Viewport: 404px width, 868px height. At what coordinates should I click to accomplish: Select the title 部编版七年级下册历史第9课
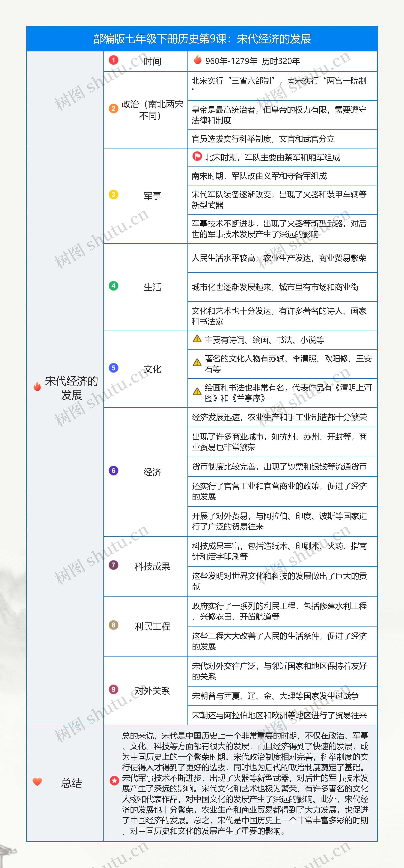202,39
